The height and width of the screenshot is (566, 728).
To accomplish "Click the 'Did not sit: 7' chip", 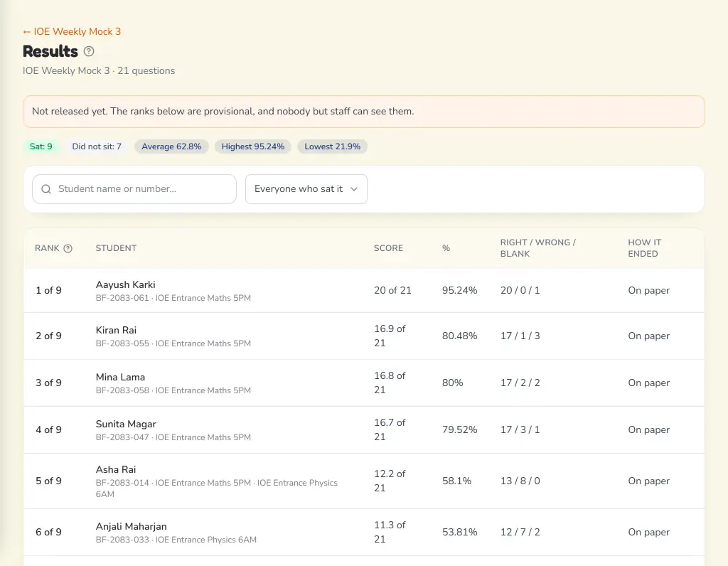I will tap(97, 146).
